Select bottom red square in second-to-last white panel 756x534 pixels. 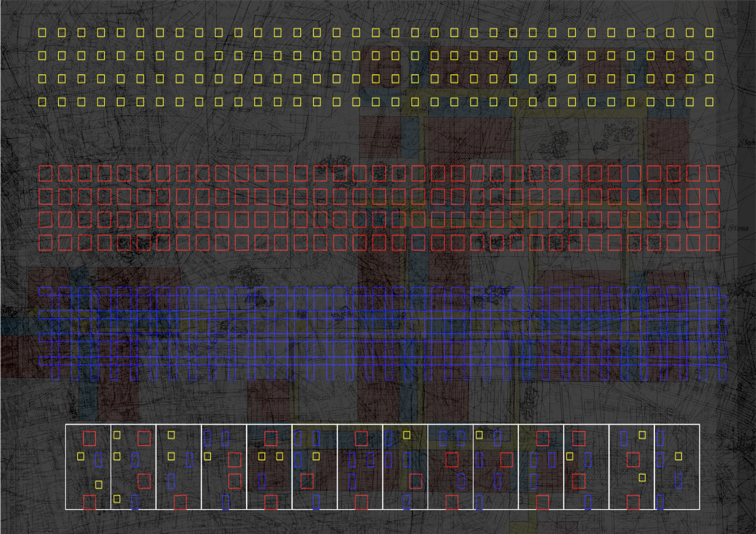633,502
